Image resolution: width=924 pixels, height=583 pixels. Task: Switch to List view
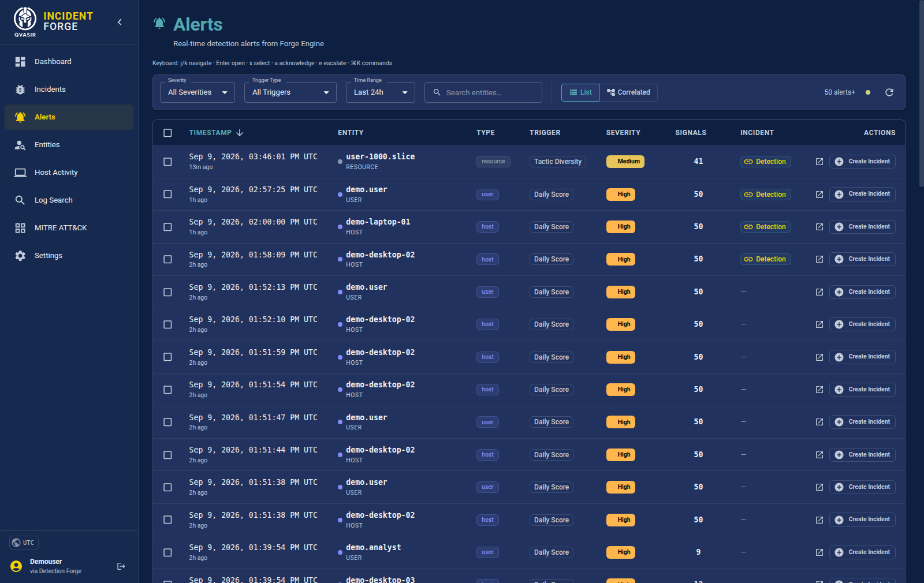click(x=580, y=92)
